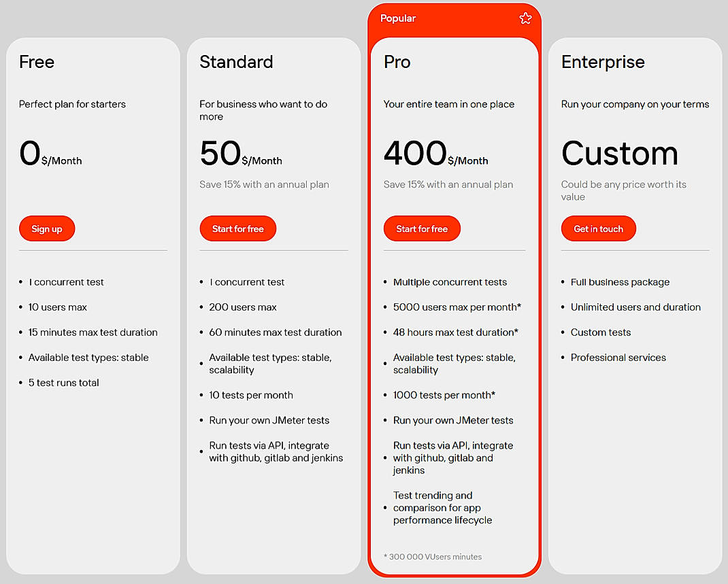Image resolution: width=728 pixels, height=584 pixels.
Task: Click 'Unlimited users and duration'
Action: pyautogui.click(x=635, y=307)
